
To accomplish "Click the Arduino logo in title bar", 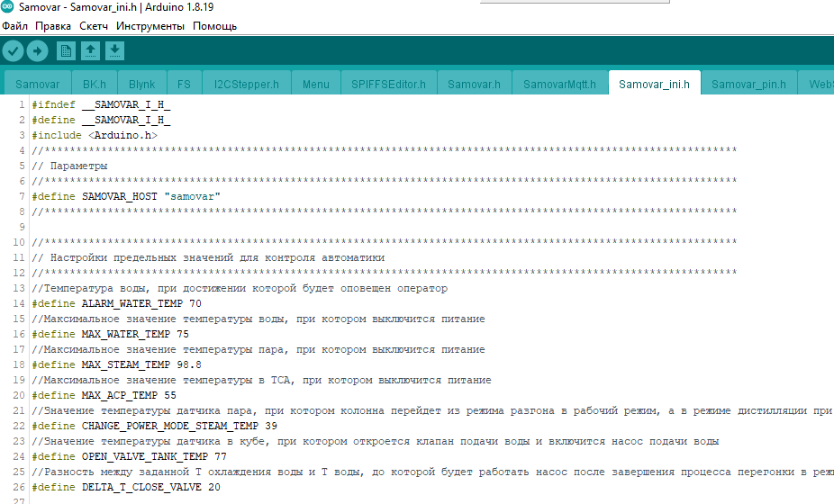I will click(x=8, y=8).
